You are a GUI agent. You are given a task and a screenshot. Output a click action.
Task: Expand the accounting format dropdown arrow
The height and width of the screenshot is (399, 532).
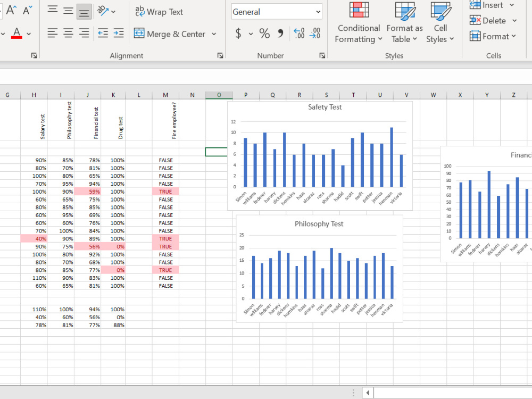[251, 34]
